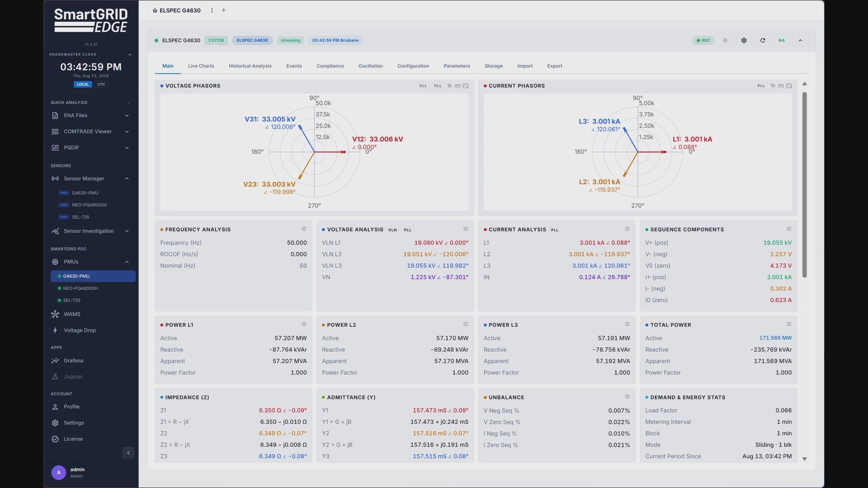The height and width of the screenshot is (488, 868).
Task: Click the Voltage Phasors image export icon
Action: tap(466, 86)
